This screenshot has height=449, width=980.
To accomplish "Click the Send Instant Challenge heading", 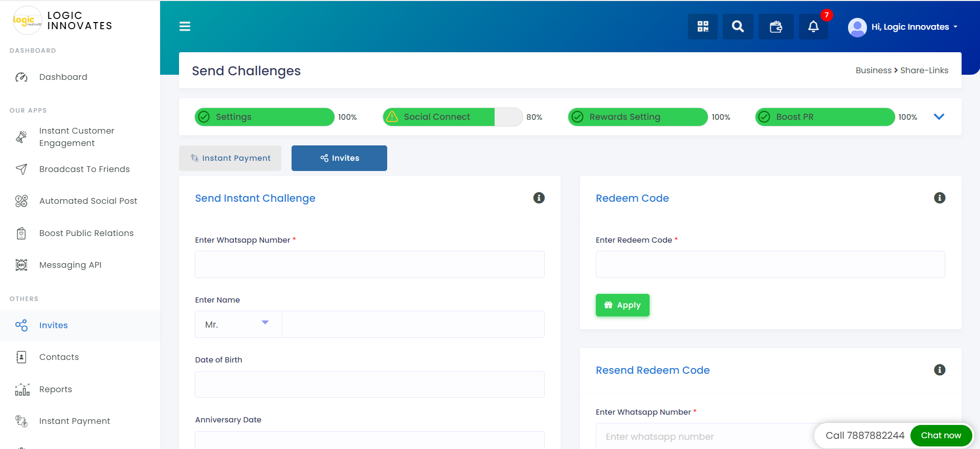I will pos(255,198).
